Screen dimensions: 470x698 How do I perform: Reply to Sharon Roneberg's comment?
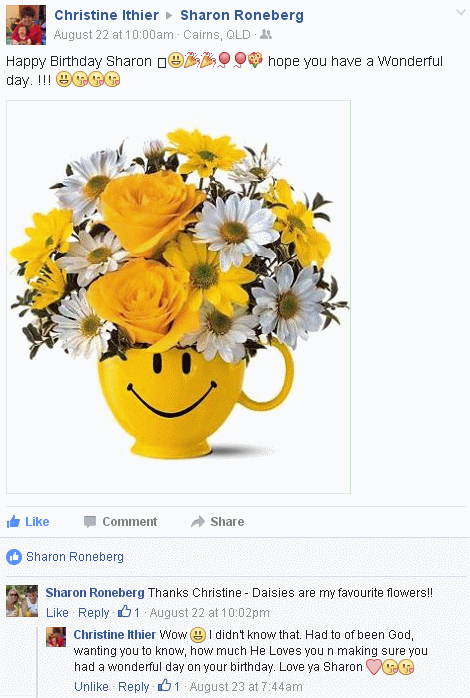coord(93,613)
